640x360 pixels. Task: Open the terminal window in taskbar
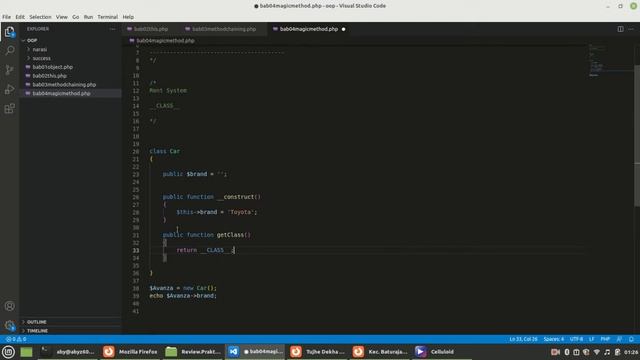67,352
